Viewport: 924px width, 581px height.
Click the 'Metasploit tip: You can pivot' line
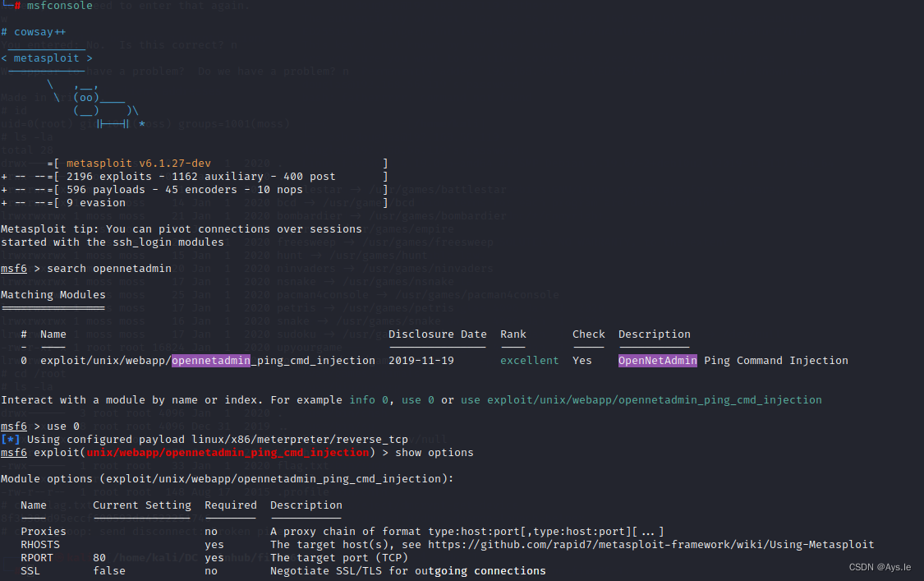click(182, 228)
